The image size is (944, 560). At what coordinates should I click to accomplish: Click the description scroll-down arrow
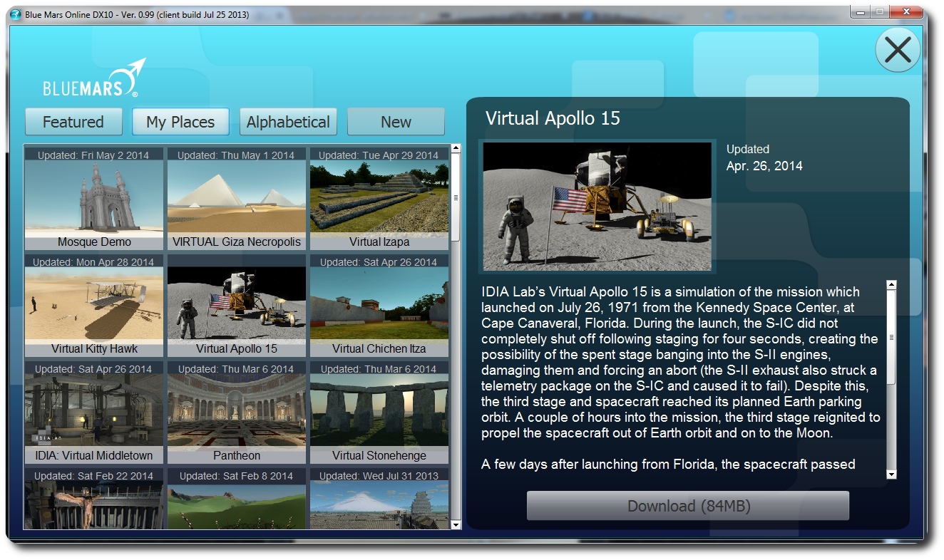(x=891, y=474)
